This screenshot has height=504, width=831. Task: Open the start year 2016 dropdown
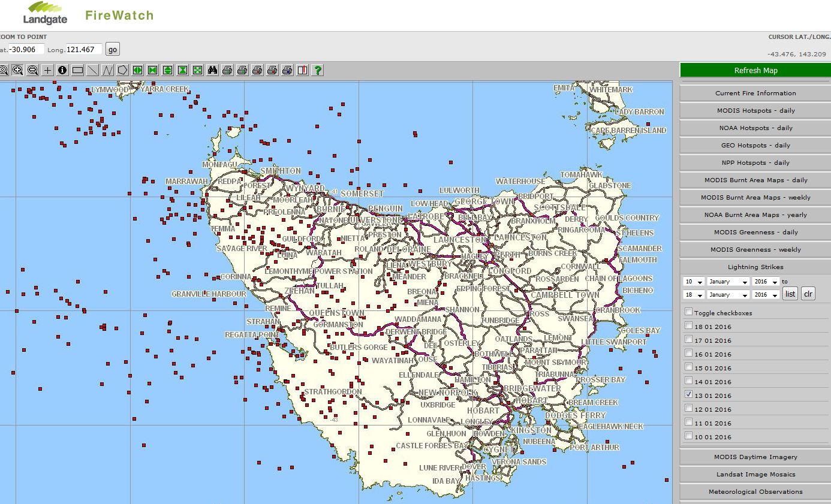(766, 282)
